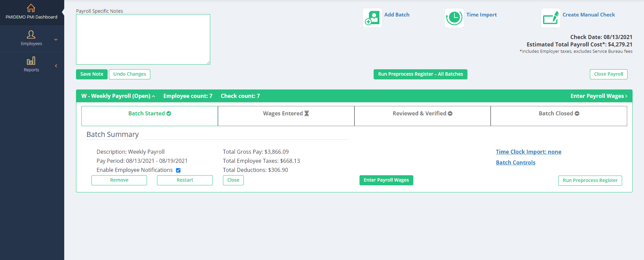Click the Add Batch icon
Screen dimensions: 644x260
click(x=372, y=18)
